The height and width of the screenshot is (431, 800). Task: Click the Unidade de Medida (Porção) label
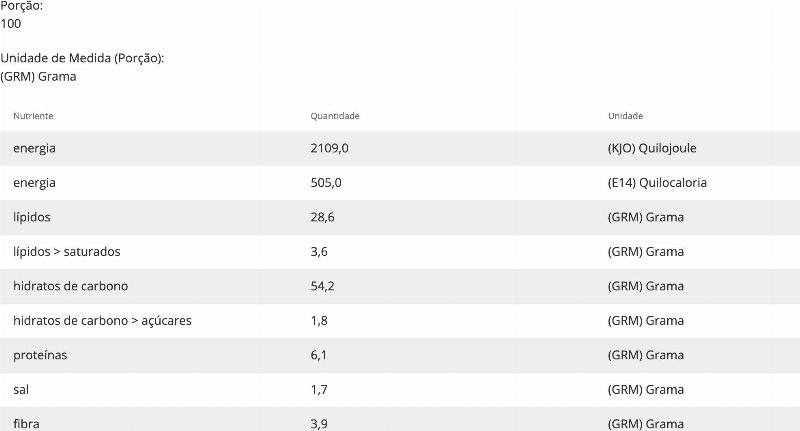82,58
